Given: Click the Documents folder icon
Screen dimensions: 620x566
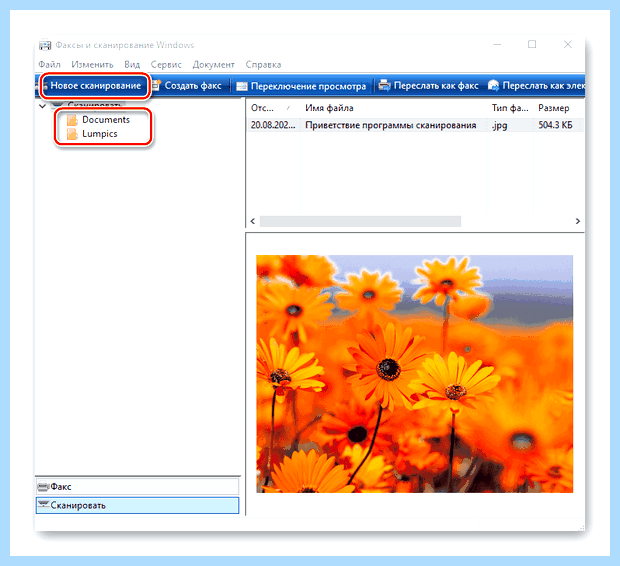Looking at the screenshot, I should (72, 120).
